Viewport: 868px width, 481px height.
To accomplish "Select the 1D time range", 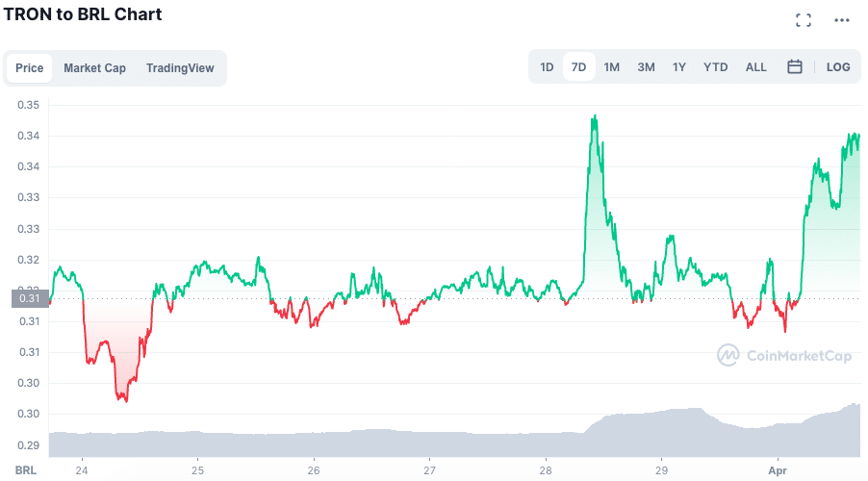I will pyautogui.click(x=547, y=67).
